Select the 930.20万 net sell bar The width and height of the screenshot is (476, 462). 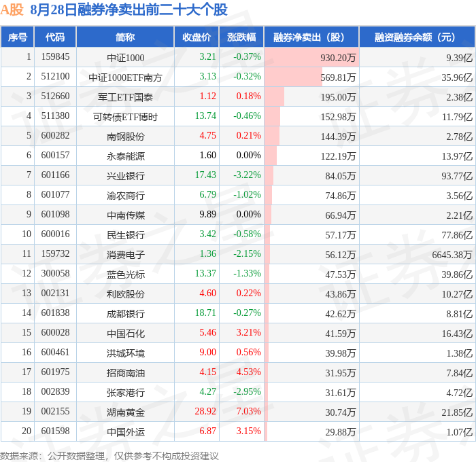coord(311,57)
